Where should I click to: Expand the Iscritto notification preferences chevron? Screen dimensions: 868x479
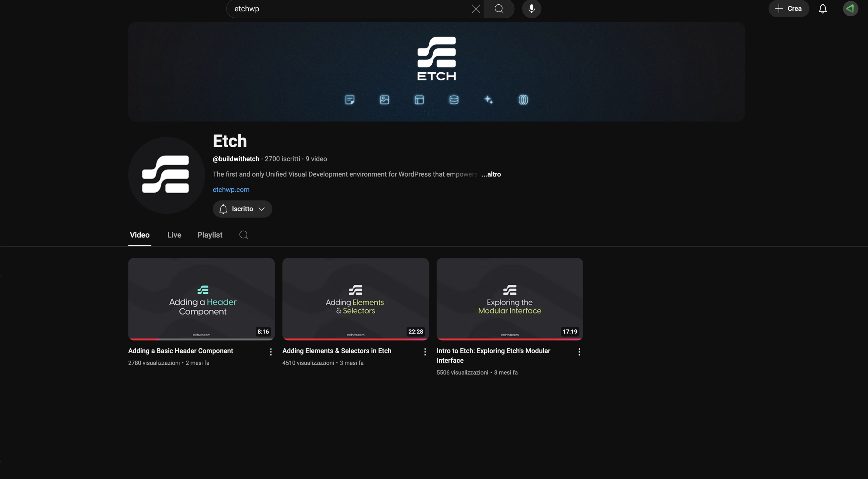pyautogui.click(x=261, y=209)
